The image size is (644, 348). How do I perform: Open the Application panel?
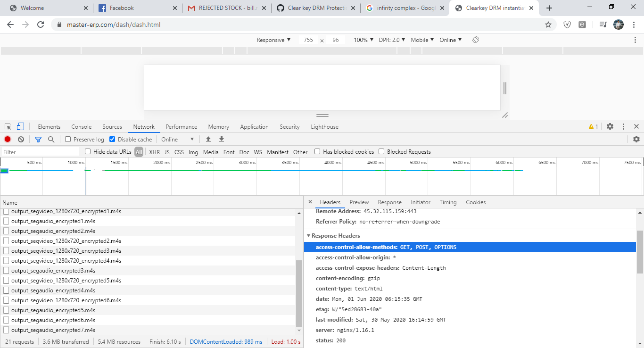(254, 126)
